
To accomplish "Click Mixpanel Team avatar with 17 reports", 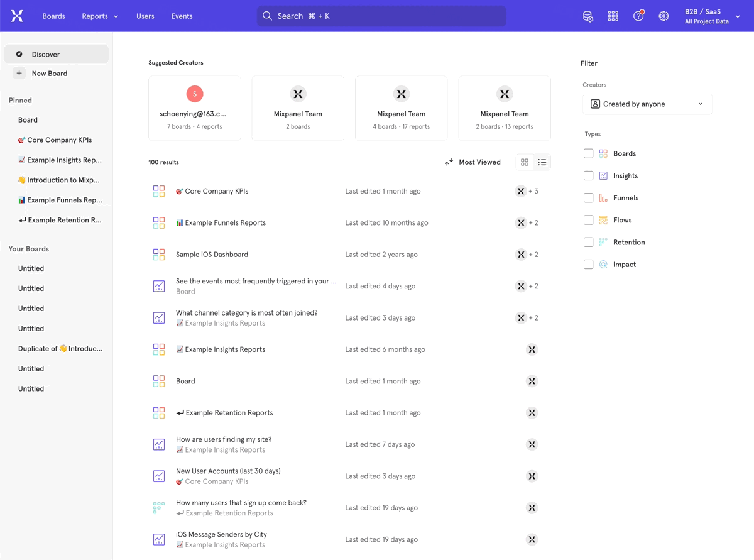I will point(401,94).
